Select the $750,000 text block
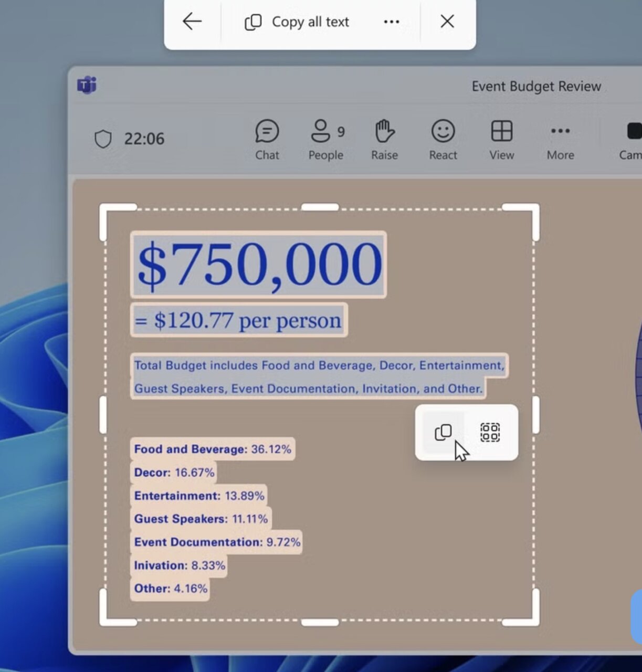Viewport: 642px width, 672px height. (x=258, y=265)
